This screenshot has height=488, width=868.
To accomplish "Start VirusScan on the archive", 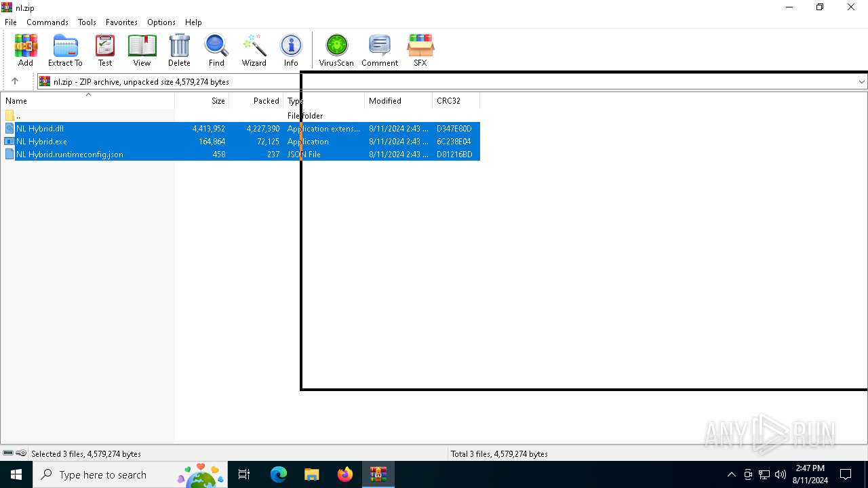I will pos(336,51).
